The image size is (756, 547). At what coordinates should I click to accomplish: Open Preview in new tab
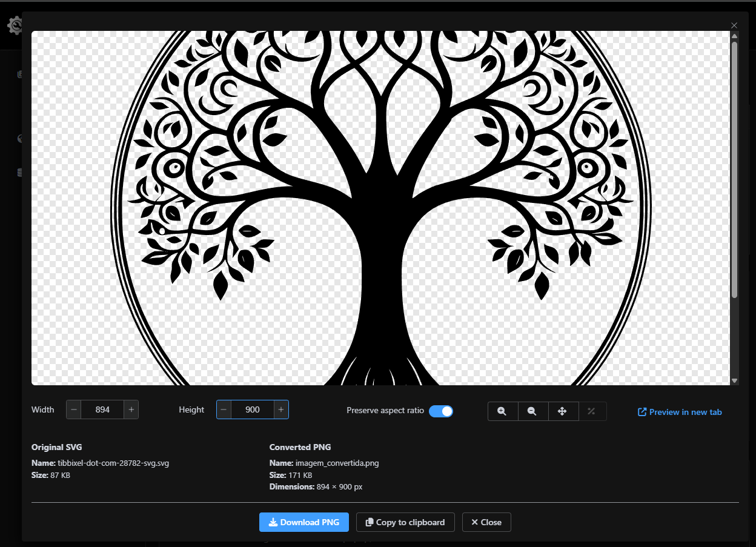685,411
